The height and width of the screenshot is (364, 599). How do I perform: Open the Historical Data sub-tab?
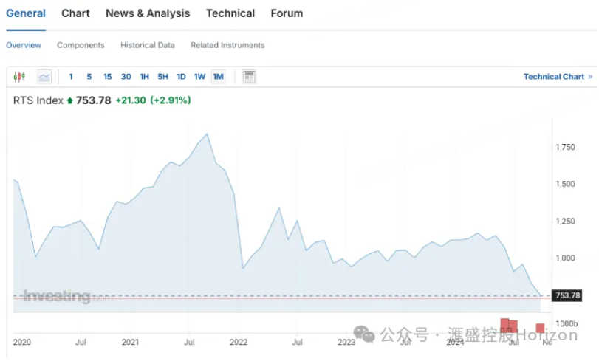[x=148, y=45]
